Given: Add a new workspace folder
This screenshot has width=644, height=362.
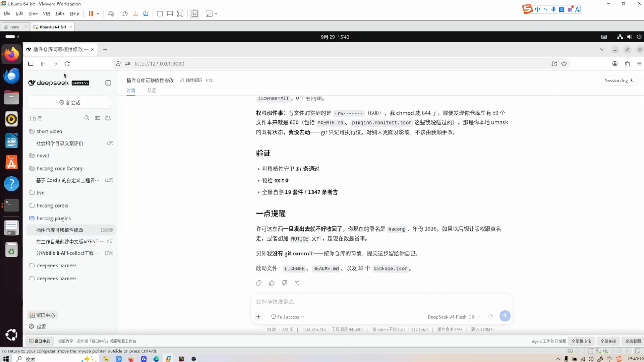Looking at the screenshot, I should (x=108, y=118).
